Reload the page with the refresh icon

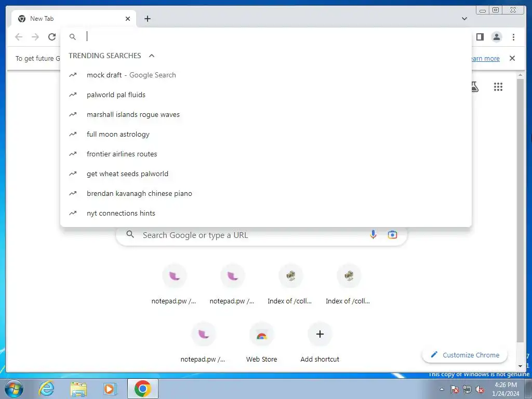52,37
